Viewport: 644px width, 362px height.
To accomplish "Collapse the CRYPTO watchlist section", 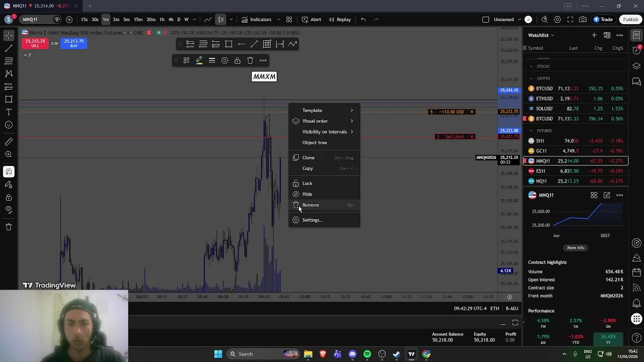I will click(x=531, y=78).
